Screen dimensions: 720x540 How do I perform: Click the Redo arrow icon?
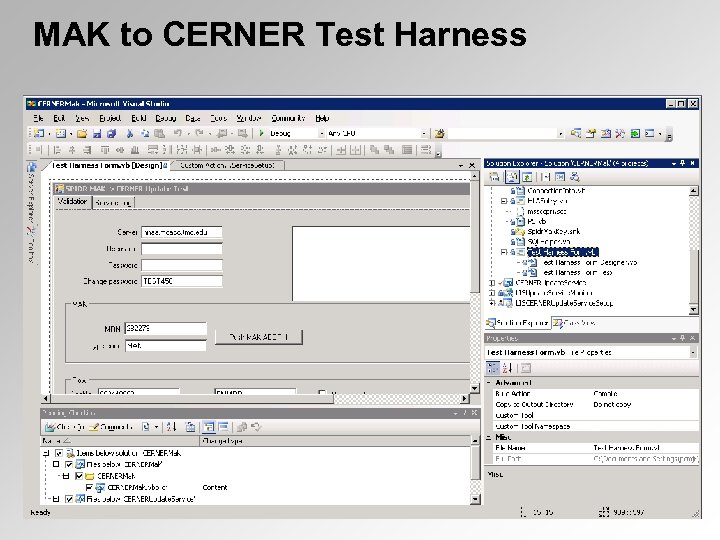click(x=199, y=133)
